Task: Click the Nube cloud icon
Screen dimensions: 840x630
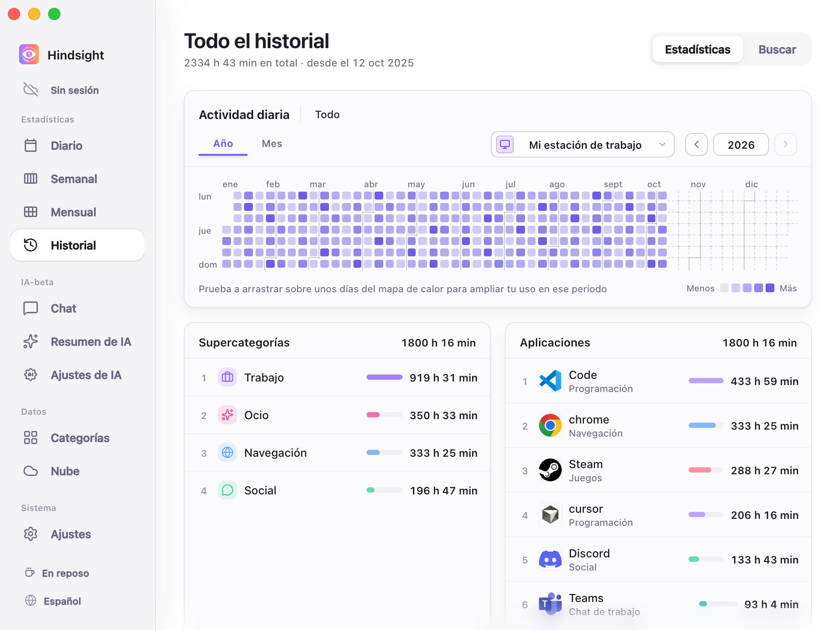Action: [31, 471]
